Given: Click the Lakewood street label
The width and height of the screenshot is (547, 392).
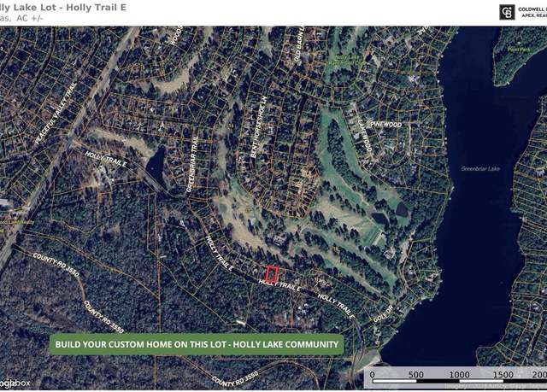Looking at the screenshot, I should [x=365, y=136].
